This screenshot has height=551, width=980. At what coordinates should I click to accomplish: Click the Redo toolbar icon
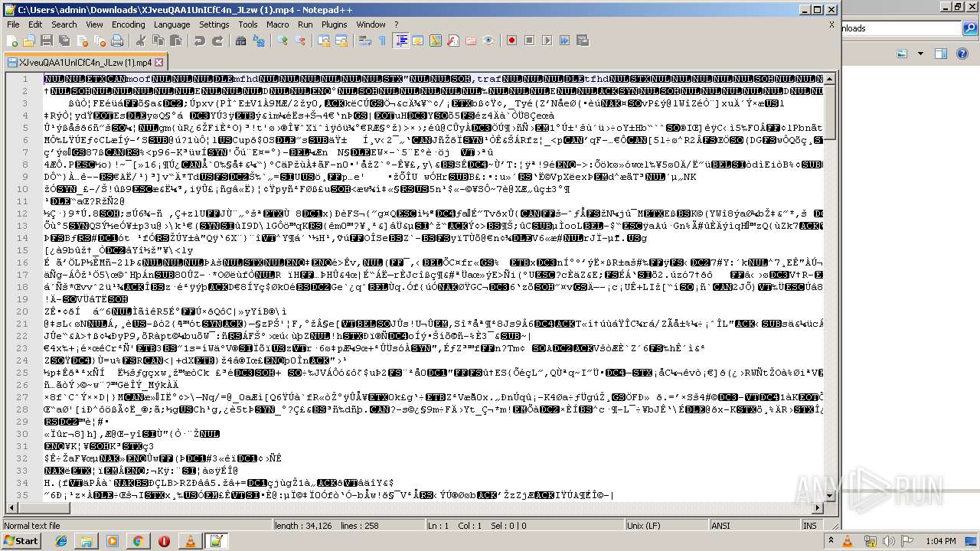coord(218,41)
